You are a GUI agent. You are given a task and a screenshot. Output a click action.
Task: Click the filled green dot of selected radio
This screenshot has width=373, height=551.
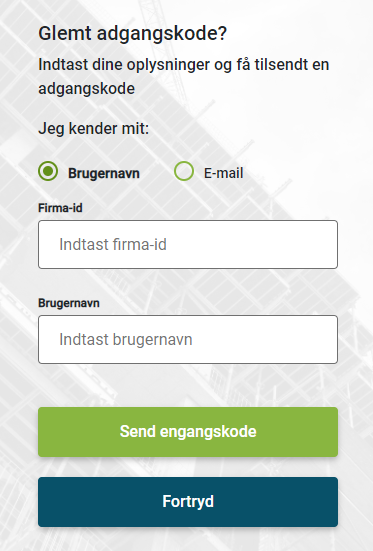click(48, 171)
